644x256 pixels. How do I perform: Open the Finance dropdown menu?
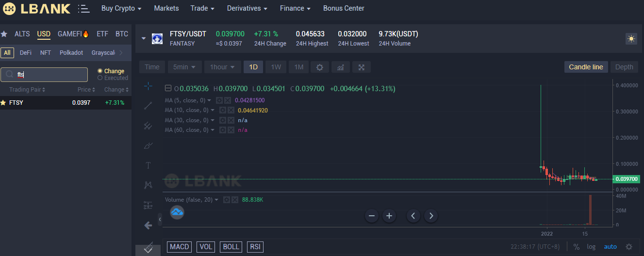(x=295, y=8)
